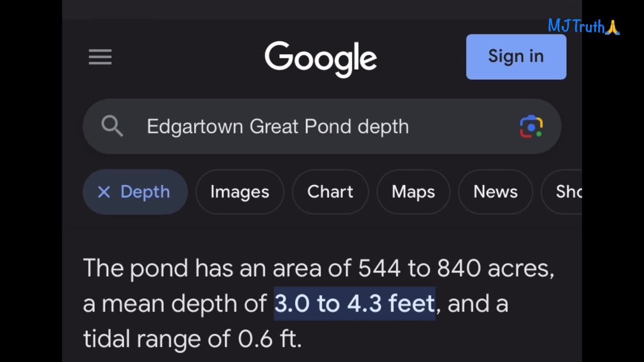
Task: Click the "tidal range of 0.6 ft." text
Action: tap(192, 339)
